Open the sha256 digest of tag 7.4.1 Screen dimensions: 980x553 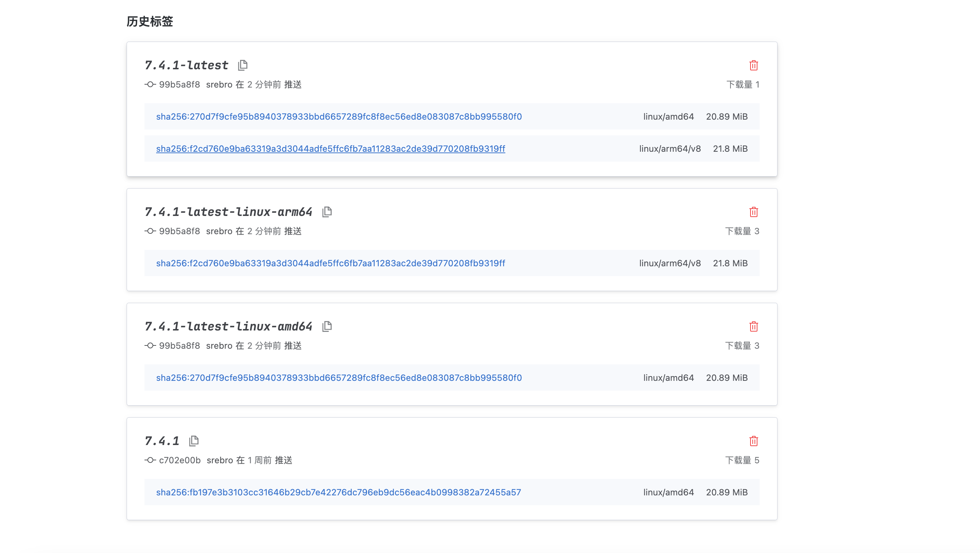click(338, 492)
